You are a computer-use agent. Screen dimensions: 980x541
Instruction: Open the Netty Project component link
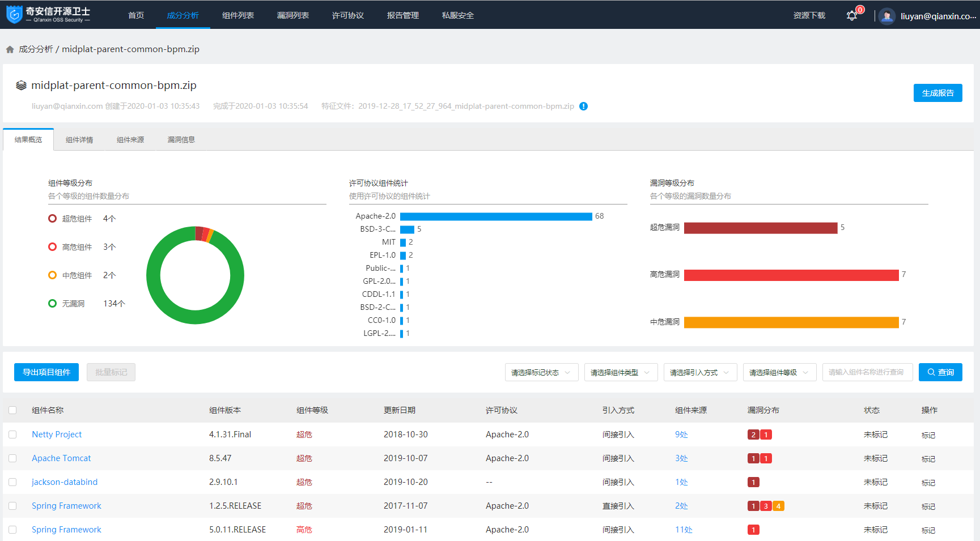pos(57,434)
